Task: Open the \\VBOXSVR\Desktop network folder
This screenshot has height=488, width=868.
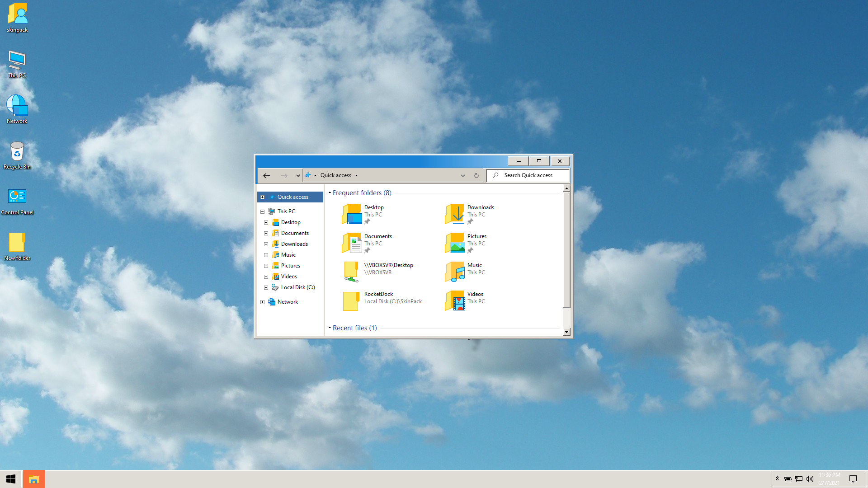Action: (x=351, y=272)
